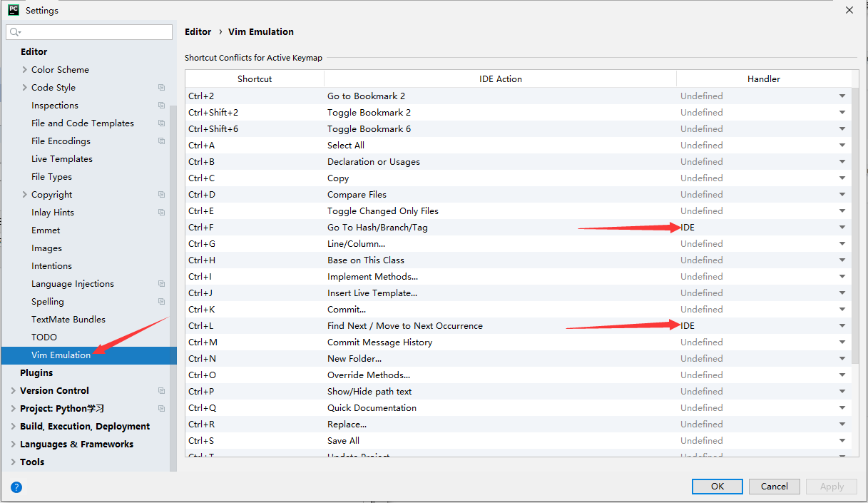Open File Types settings page
The width and height of the screenshot is (868, 503).
pos(51,177)
